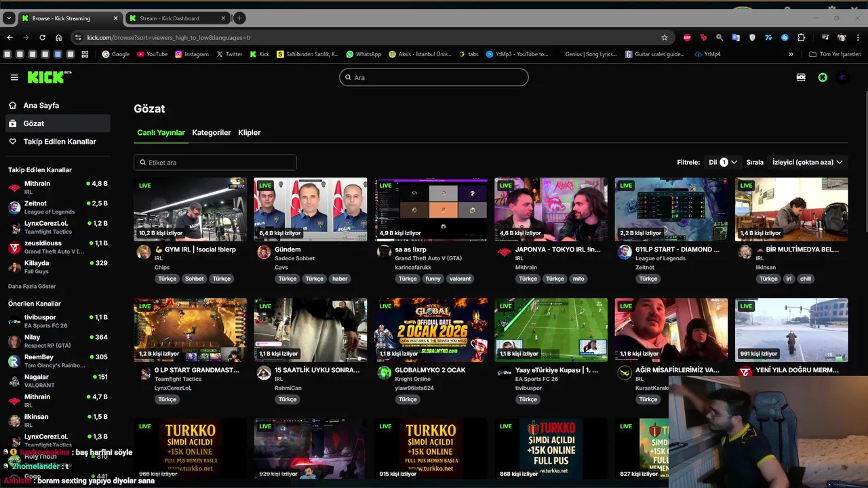Click the haber tag under Gündem

[x=340, y=279]
